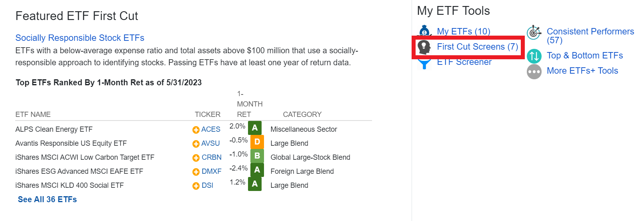This screenshot has width=644, height=221.
Task: Open the Top & Bottom ETFs link
Action: (x=585, y=55)
